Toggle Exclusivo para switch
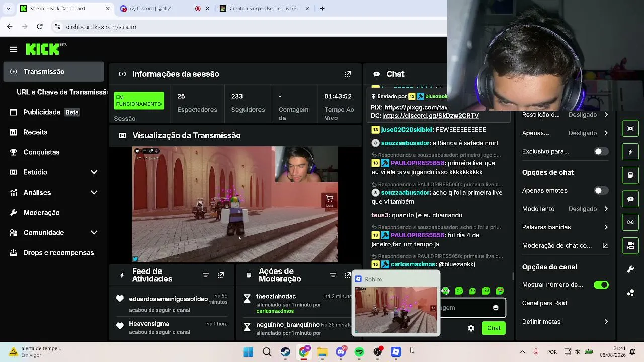The image size is (644, 362). [x=601, y=151]
